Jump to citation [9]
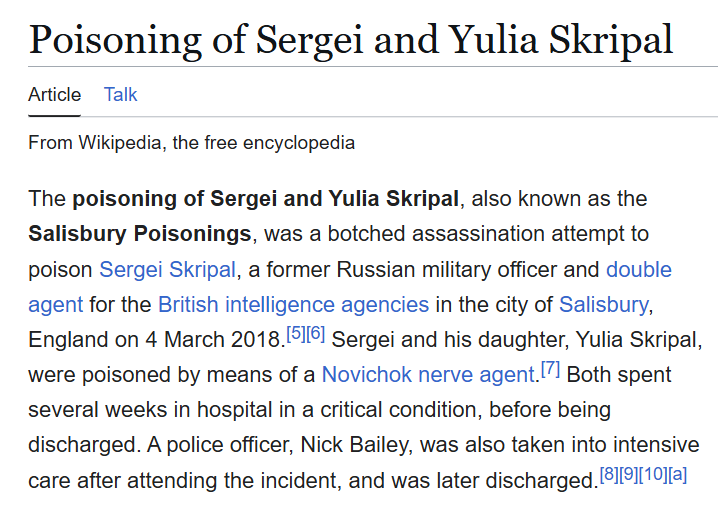The image size is (718, 513). (x=629, y=475)
